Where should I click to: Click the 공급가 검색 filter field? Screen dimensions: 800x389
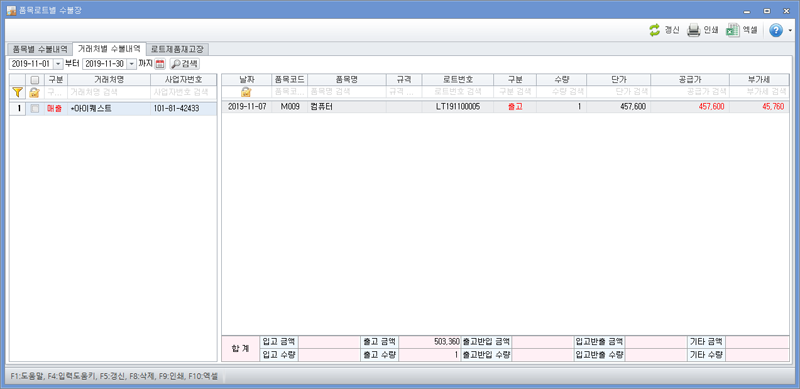point(690,92)
